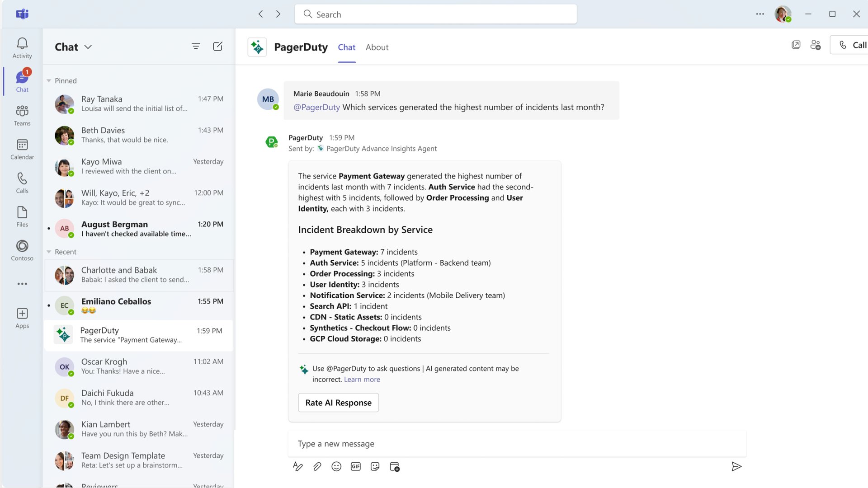Filter the chat list
The height and width of the screenshot is (488, 868).
(196, 46)
